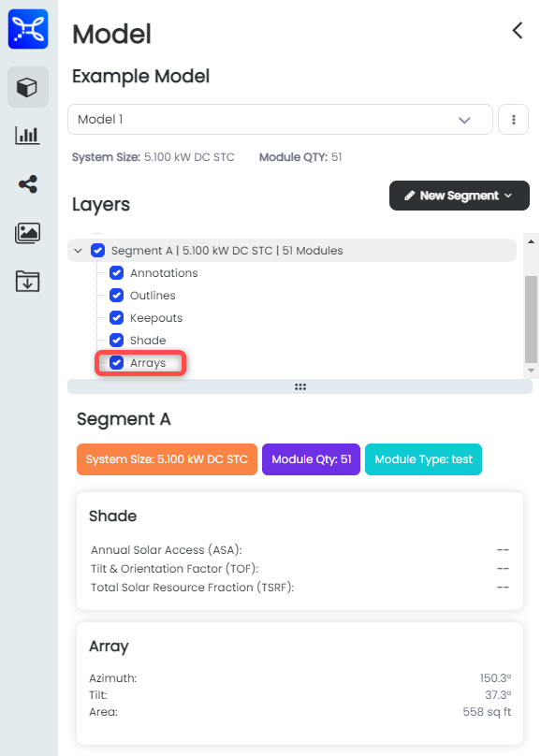Collapse the Segment A tree chevron

pyautogui.click(x=78, y=251)
